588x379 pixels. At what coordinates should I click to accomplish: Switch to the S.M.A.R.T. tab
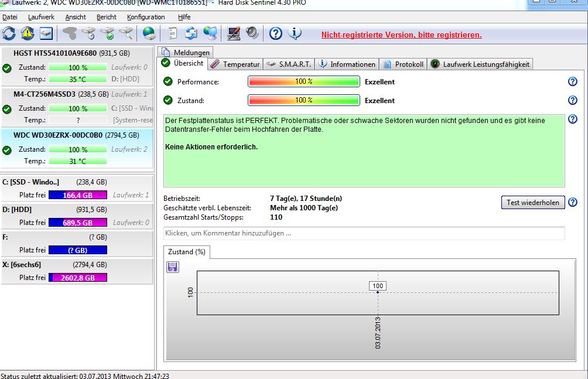click(x=289, y=64)
